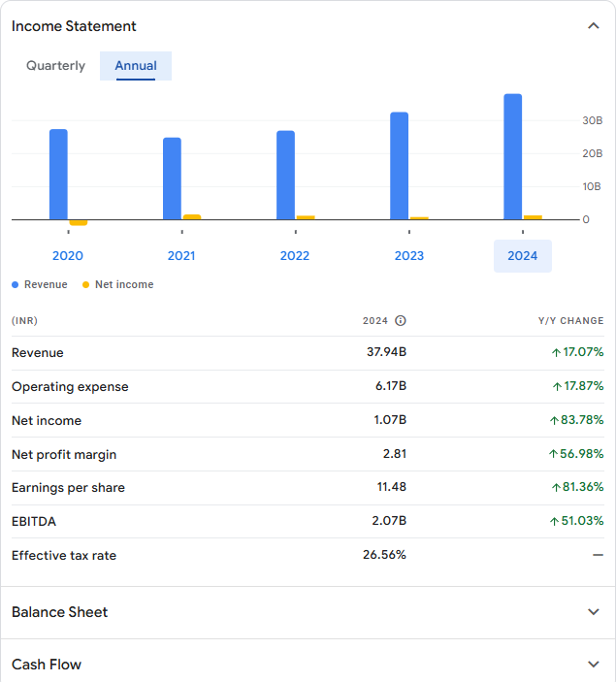The width and height of the screenshot is (616, 682).
Task: Click the (INR) currency label
Action: click(x=24, y=320)
